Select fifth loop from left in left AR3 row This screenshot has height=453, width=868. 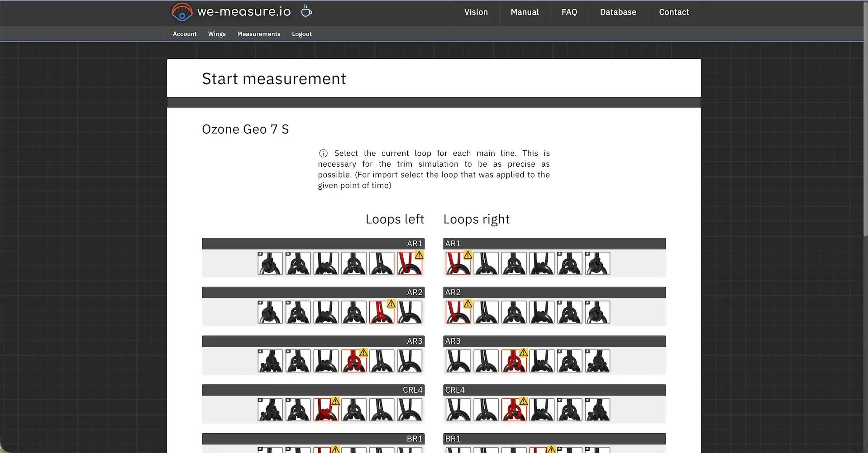pos(382,361)
